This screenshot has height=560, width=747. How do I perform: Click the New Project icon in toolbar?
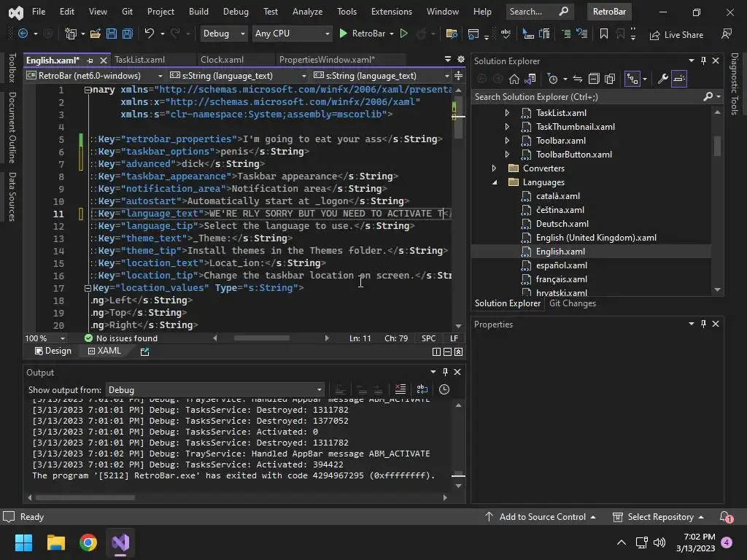pyautogui.click(x=71, y=34)
